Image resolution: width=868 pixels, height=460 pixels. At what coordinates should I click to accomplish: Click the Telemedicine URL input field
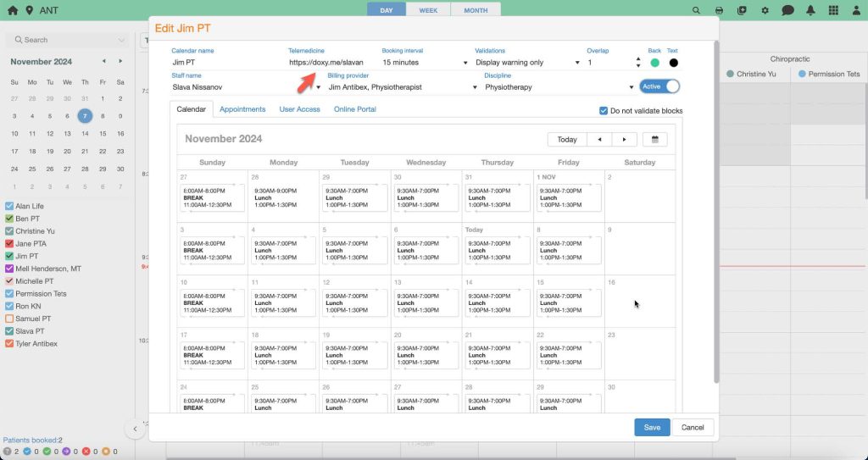click(x=331, y=63)
